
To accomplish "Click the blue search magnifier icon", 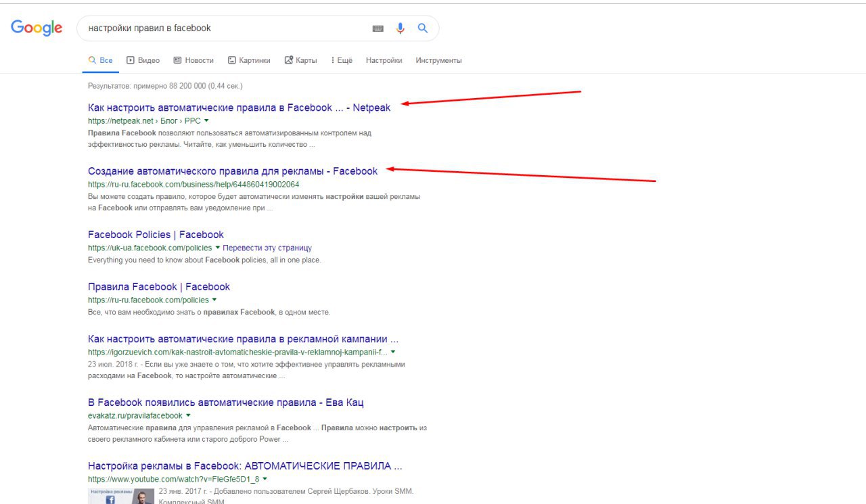I will coord(423,28).
